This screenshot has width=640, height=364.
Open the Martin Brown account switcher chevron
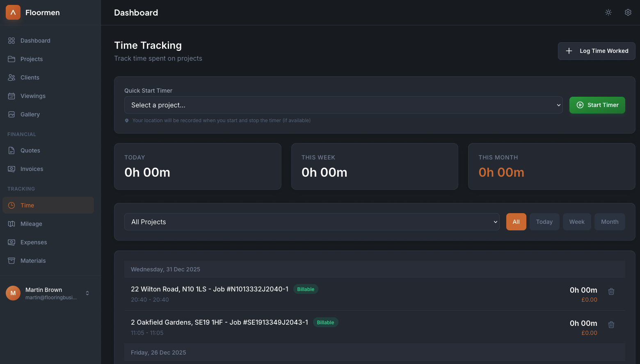(87, 293)
